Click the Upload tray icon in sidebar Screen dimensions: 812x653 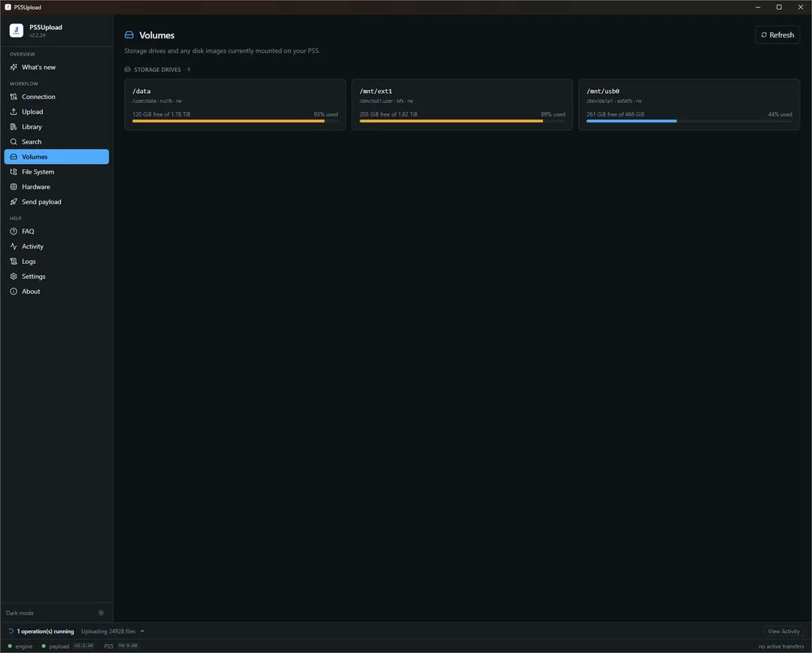pos(14,112)
